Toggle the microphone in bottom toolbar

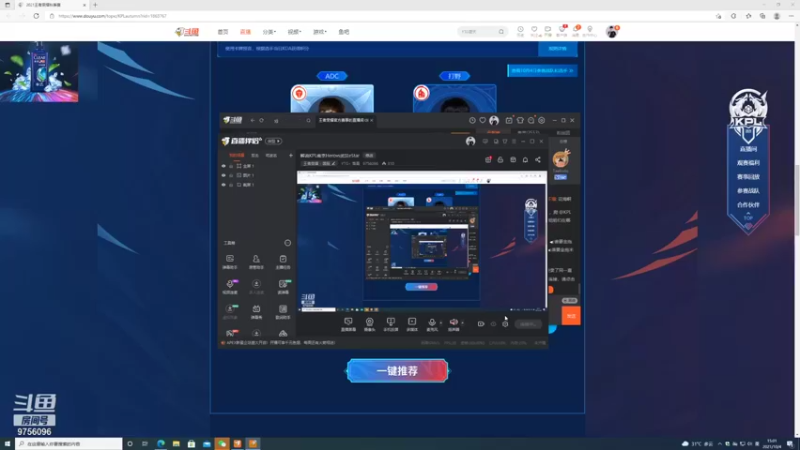[432, 324]
